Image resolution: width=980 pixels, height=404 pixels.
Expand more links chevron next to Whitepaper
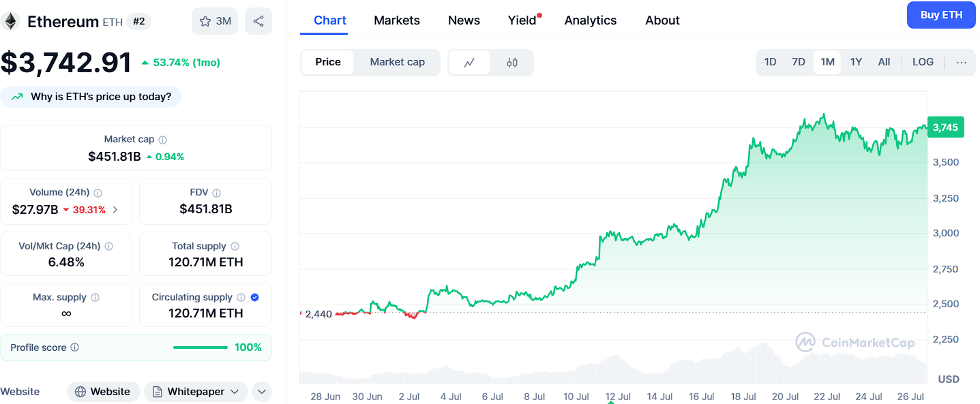(262, 392)
